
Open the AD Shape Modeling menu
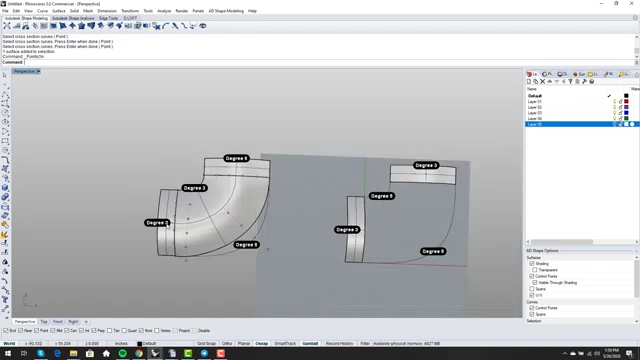[x=226, y=11]
